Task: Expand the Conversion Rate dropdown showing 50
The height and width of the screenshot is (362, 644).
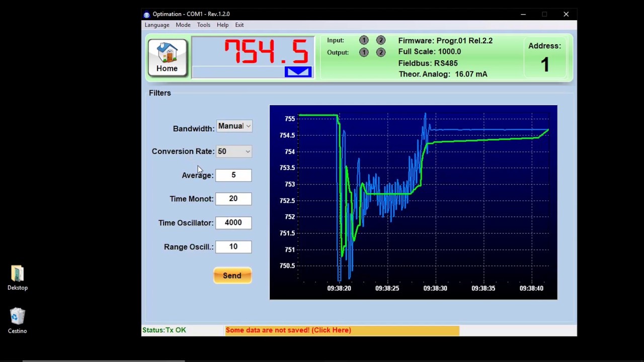Action: (x=234, y=151)
